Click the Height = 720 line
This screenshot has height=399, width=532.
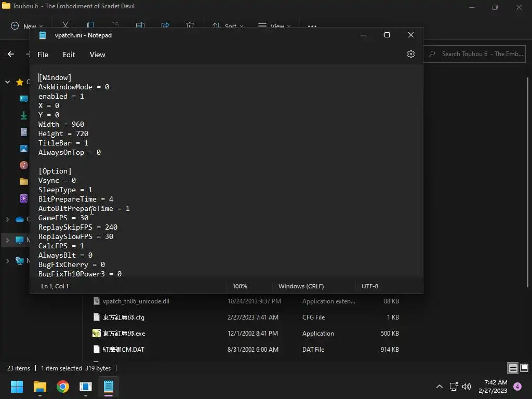click(63, 134)
